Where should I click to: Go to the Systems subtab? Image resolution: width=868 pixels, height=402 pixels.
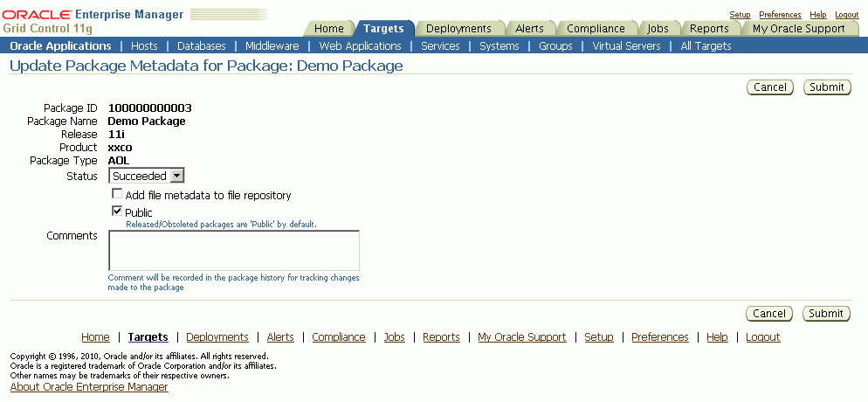[x=499, y=46]
